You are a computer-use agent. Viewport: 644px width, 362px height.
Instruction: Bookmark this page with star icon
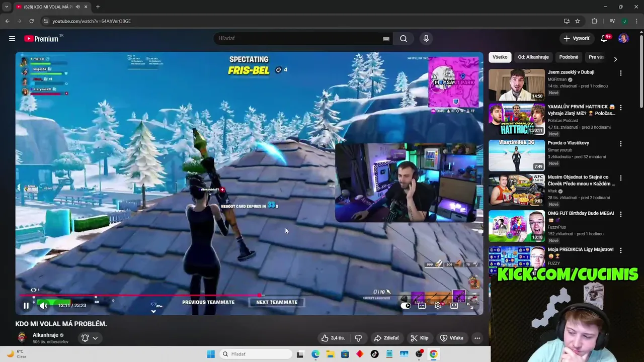point(578,21)
